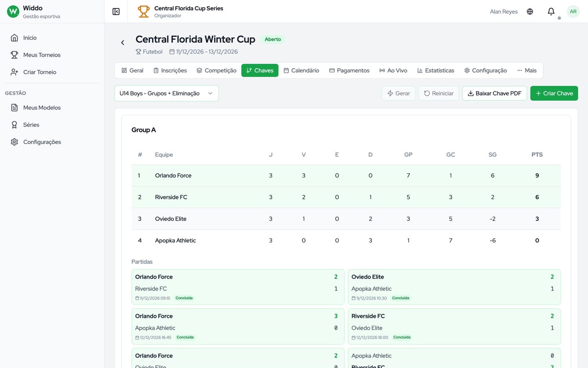Download with Baixar Chave PDF
Screen dimensions: 588x368
click(x=494, y=93)
